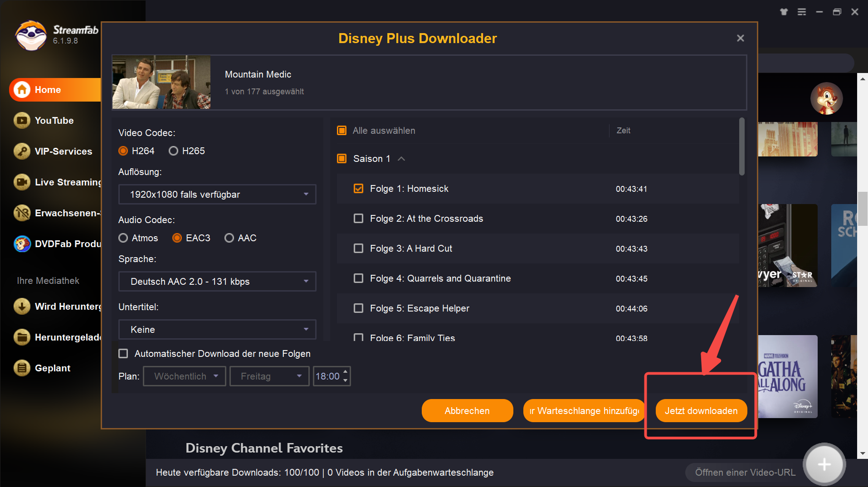The image size is (868, 487).
Task: Select the H265 video codec
Action: click(x=173, y=151)
